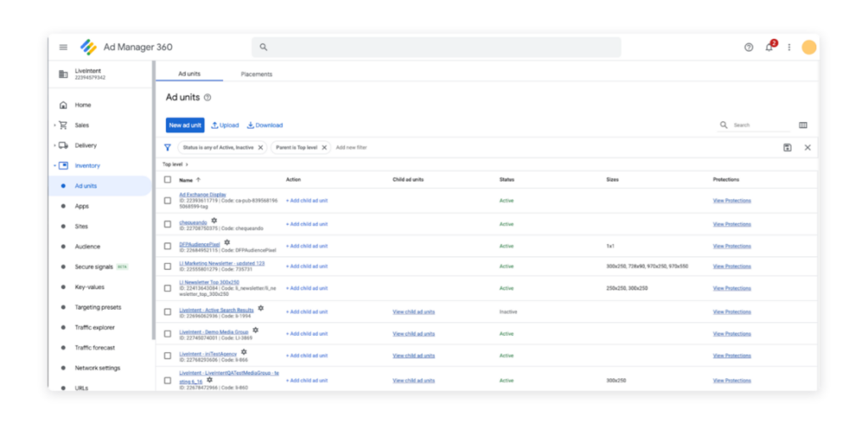The image size is (868, 424).
Task: Check the Active Search Results row
Action: point(168,311)
